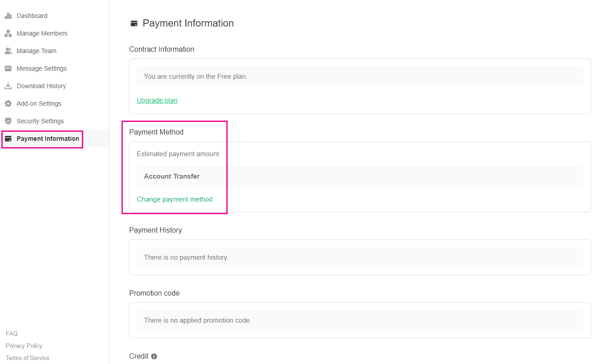Click the Message Settings envelope icon
The height and width of the screenshot is (364, 602).
(8, 68)
